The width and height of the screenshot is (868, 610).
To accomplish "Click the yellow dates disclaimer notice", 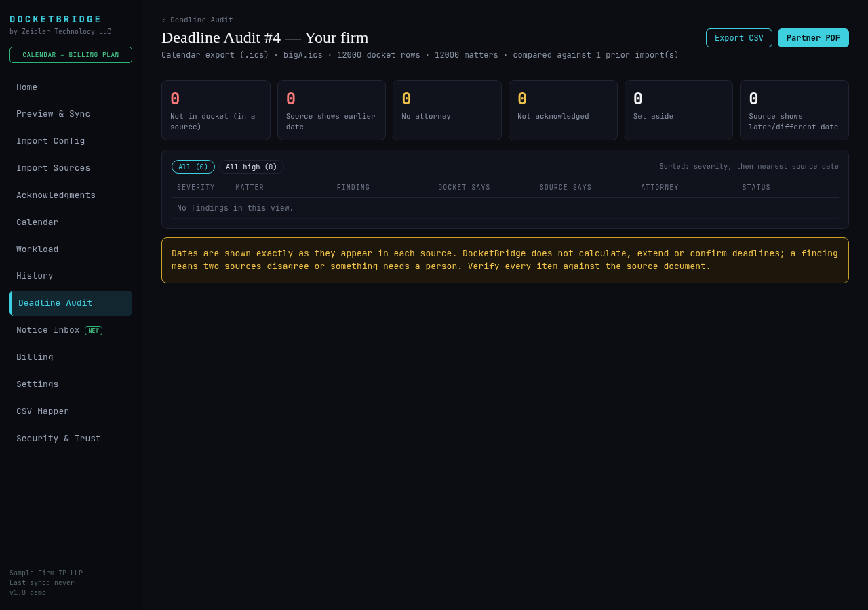I will [x=505, y=260].
